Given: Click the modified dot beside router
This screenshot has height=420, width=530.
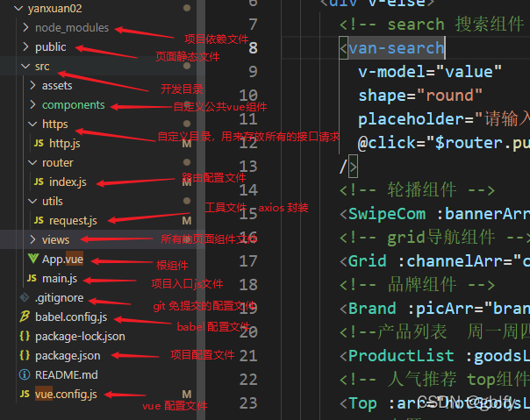Looking at the screenshot, I should click(x=187, y=162).
